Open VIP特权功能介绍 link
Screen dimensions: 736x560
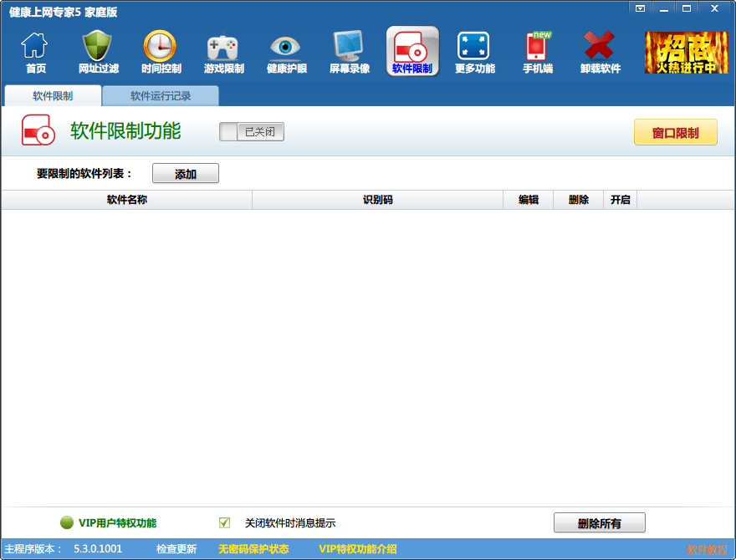[x=357, y=549]
